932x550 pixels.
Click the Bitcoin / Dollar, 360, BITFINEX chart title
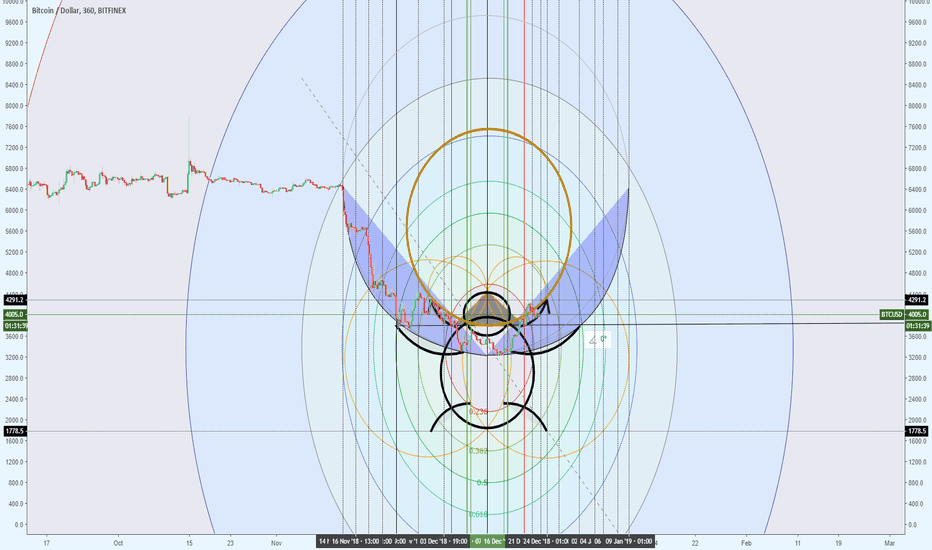(79, 11)
